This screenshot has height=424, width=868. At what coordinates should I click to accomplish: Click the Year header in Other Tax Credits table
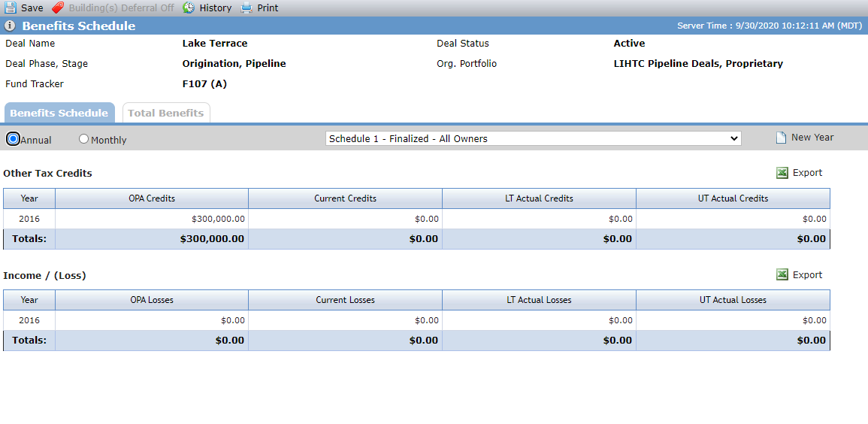click(29, 198)
